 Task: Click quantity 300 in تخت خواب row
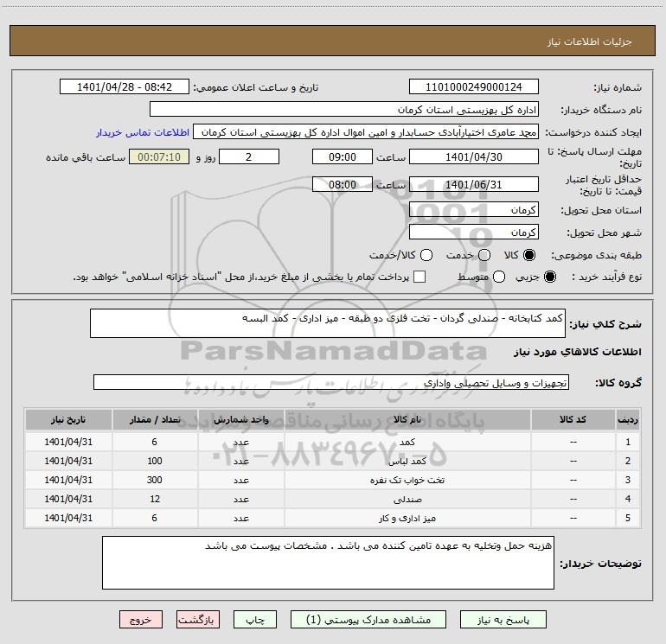click(x=155, y=480)
